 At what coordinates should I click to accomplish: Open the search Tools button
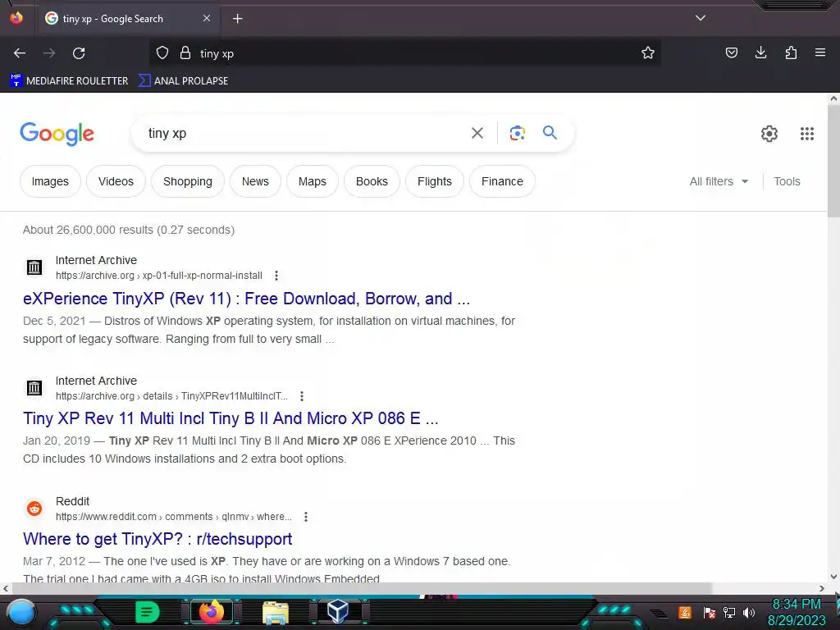point(787,181)
